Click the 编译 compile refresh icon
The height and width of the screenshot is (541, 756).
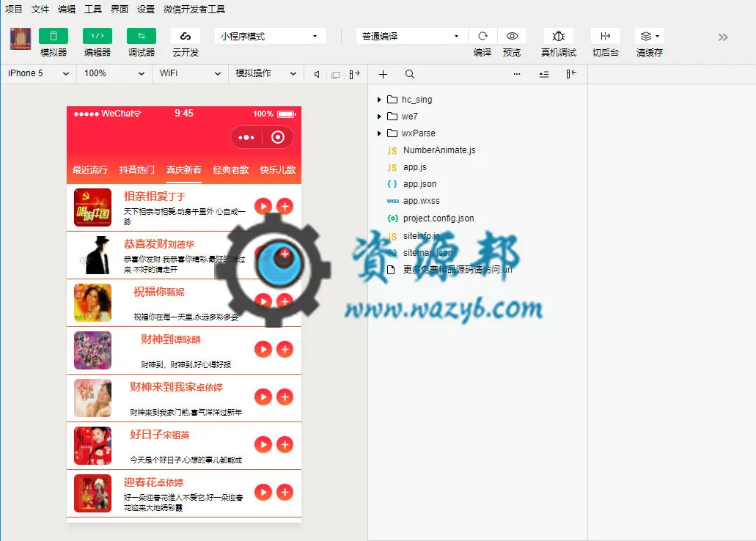482,36
